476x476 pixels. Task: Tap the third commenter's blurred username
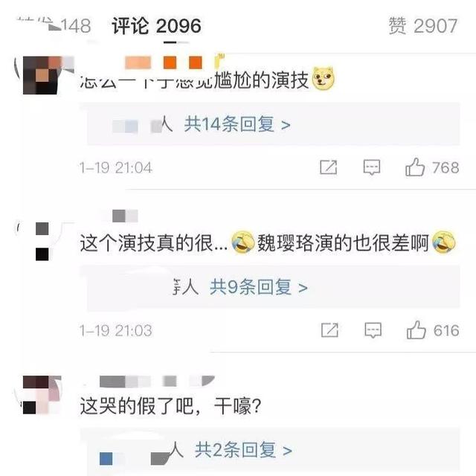click(157, 382)
